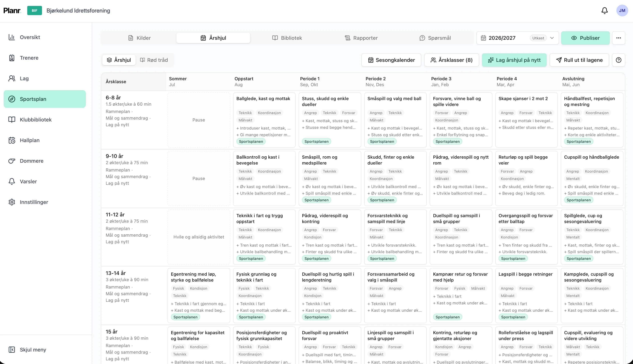This screenshot has width=633, height=364.
Task: Switch to the Årshjul main tab
Action: [x=213, y=38]
